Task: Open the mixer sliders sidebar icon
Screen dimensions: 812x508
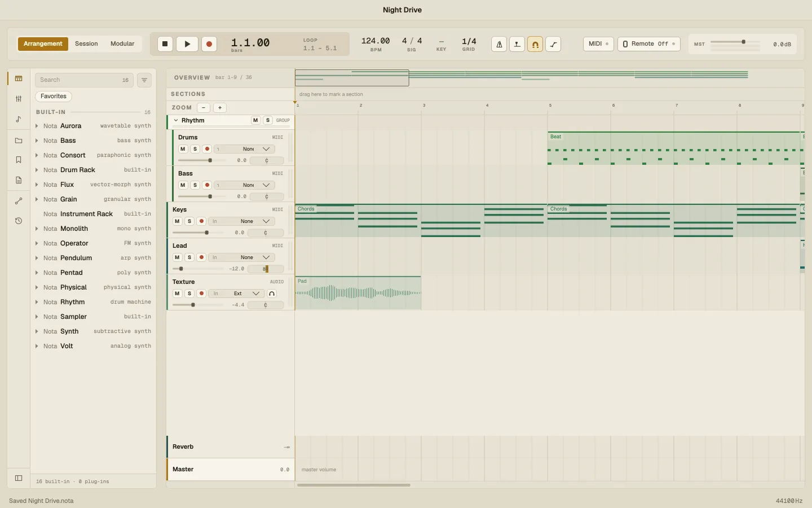Action: (x=19, y=99)
